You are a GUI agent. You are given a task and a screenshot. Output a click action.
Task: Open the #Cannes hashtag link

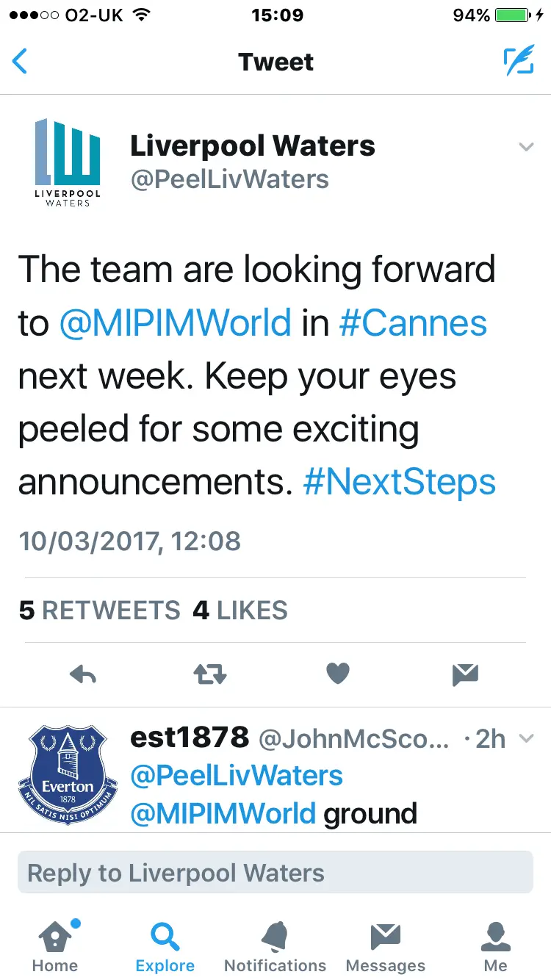click(413, 323)
